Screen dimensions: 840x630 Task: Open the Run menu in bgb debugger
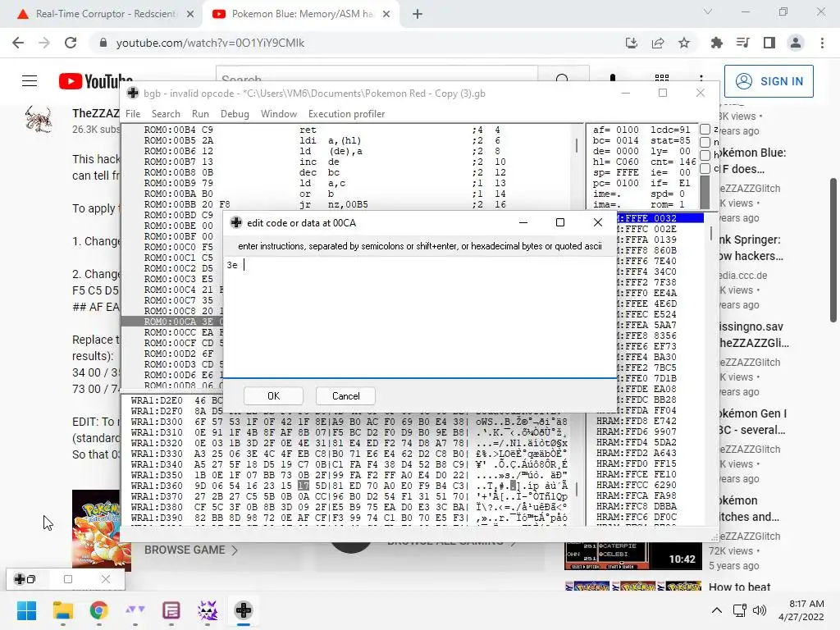point(200,113)
